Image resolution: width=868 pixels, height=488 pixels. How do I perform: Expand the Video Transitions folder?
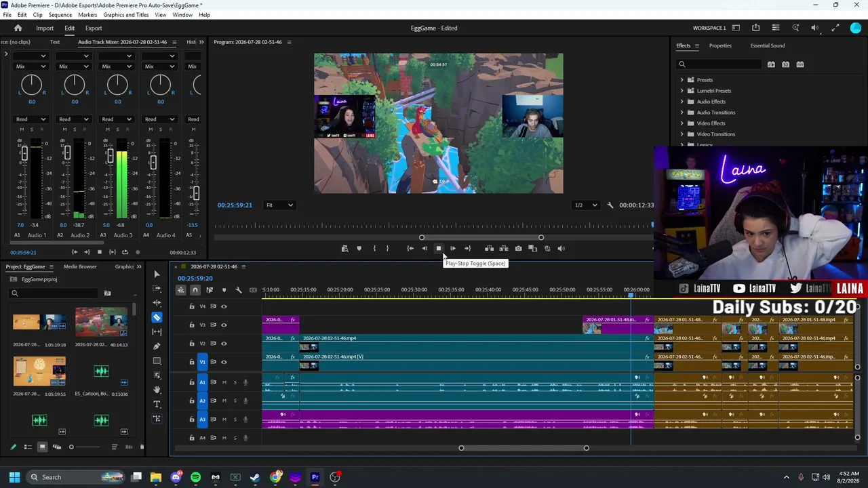click(x=682, y=134)
